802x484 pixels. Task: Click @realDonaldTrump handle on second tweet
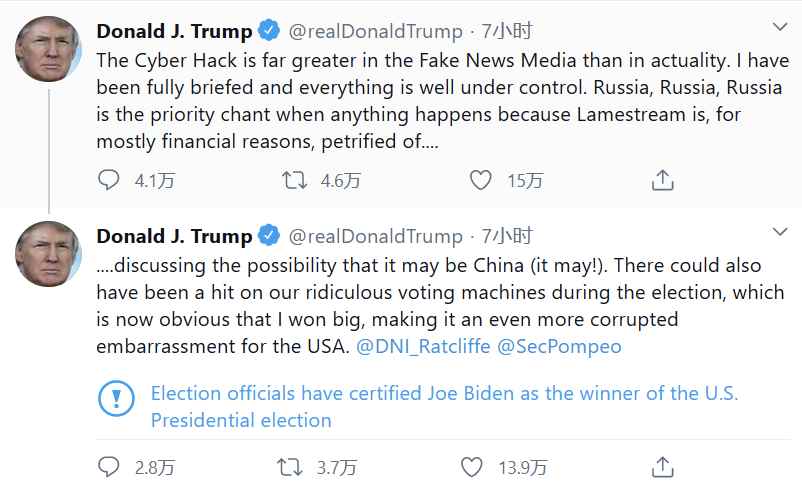pos(375,237)
